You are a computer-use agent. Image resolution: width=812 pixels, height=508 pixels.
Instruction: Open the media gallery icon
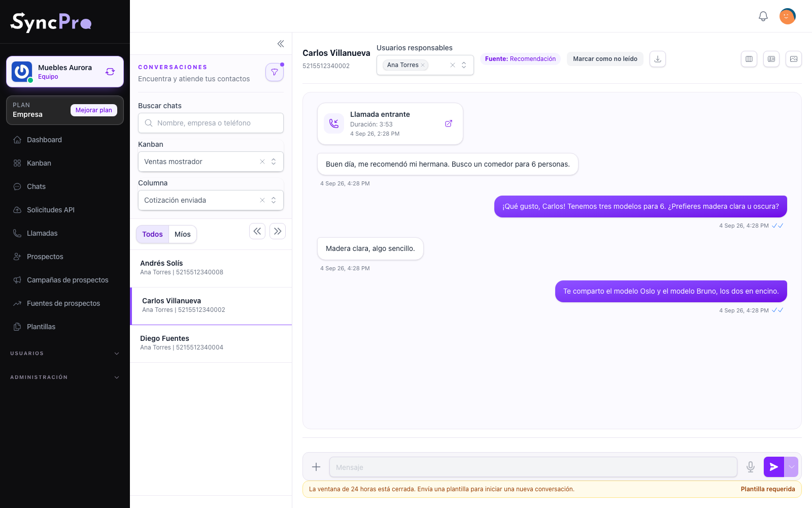pyautogui.click(x=794, y=59)
